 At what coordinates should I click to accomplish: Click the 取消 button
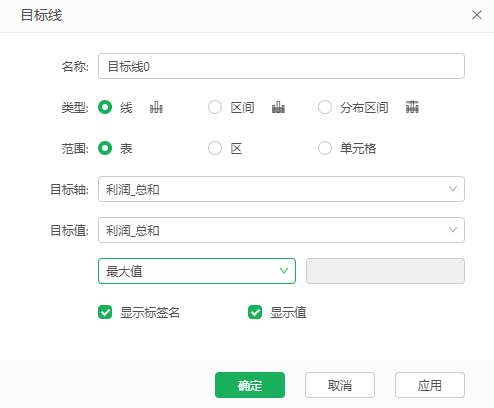pyautogui.click(x=340, y=385)
